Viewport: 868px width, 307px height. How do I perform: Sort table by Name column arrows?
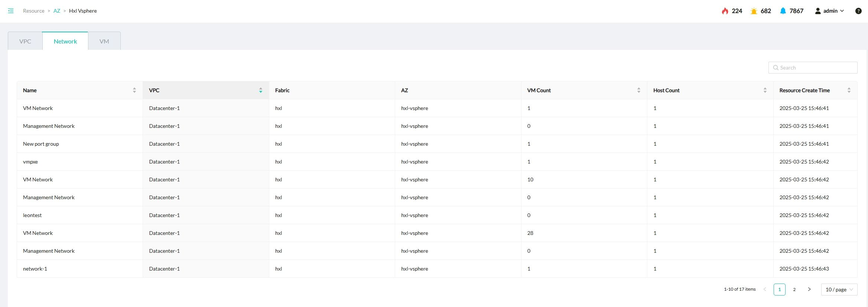[x=134, y=90]
